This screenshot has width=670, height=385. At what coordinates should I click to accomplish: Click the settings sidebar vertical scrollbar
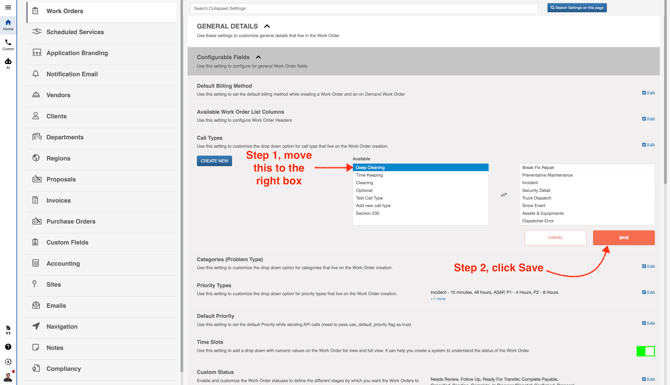click(x=182, y=186)
